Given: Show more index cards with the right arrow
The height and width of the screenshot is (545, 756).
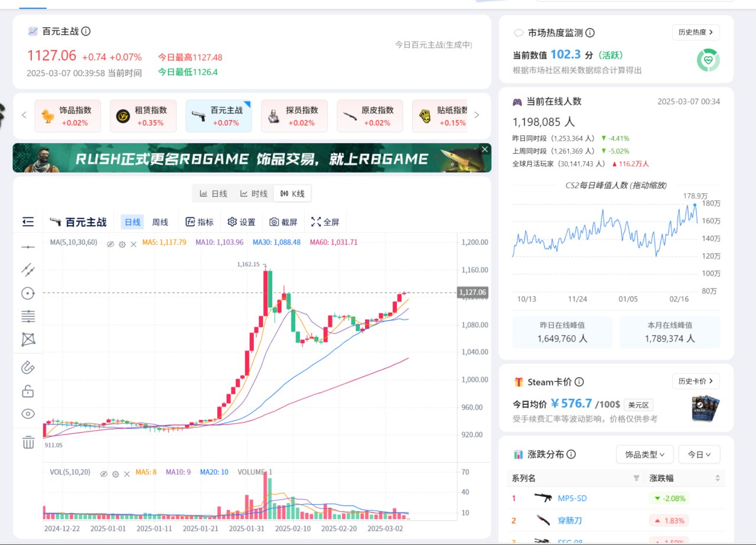Looking at the screenshot, I should pos(477,115).
